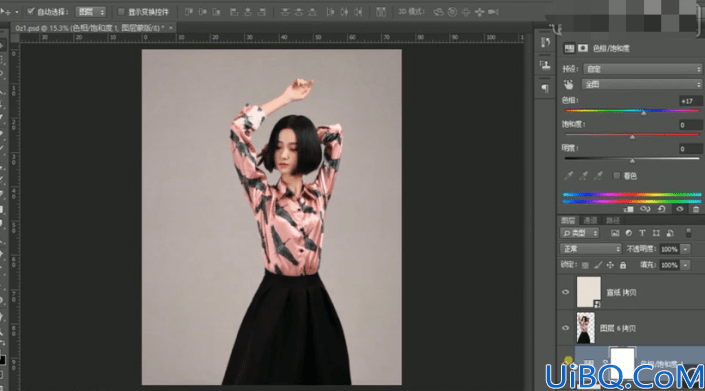This screenshot has width=705, height=391.
Task: Filter layers by smart objects icon
Action: click(x=670, y=233)
